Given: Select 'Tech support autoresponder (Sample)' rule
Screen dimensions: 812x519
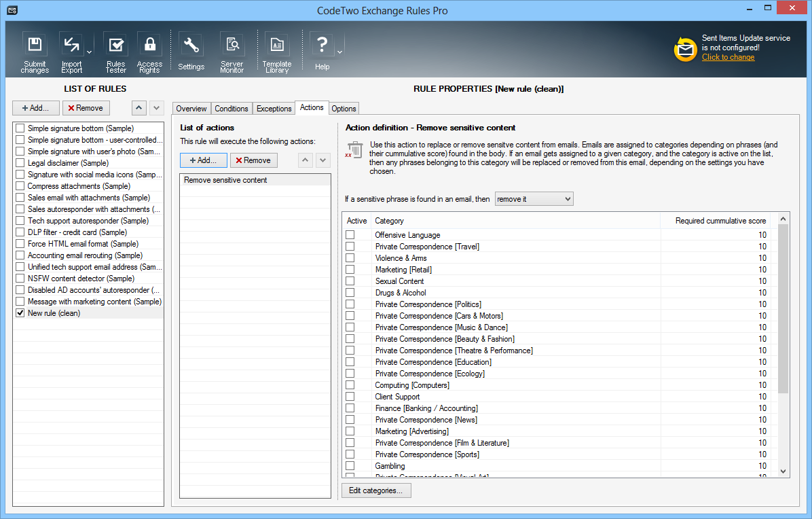Looking at the screenshot, I should point(88,221).
